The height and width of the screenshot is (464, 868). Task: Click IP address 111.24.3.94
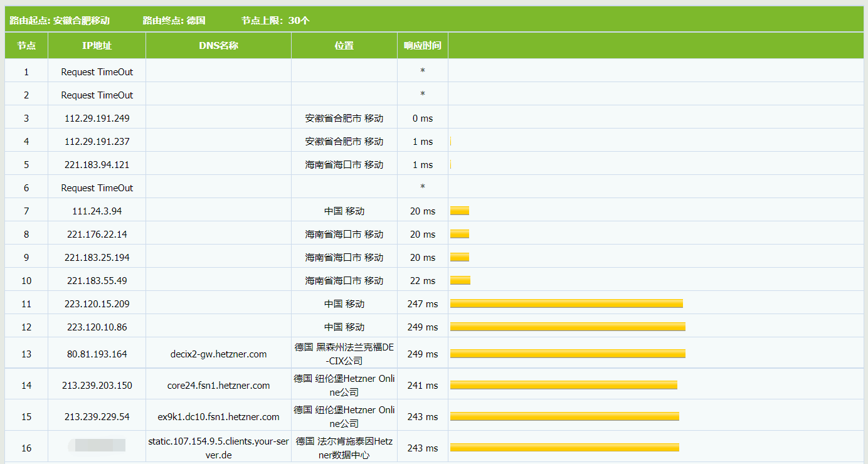(x=97, y=211)
